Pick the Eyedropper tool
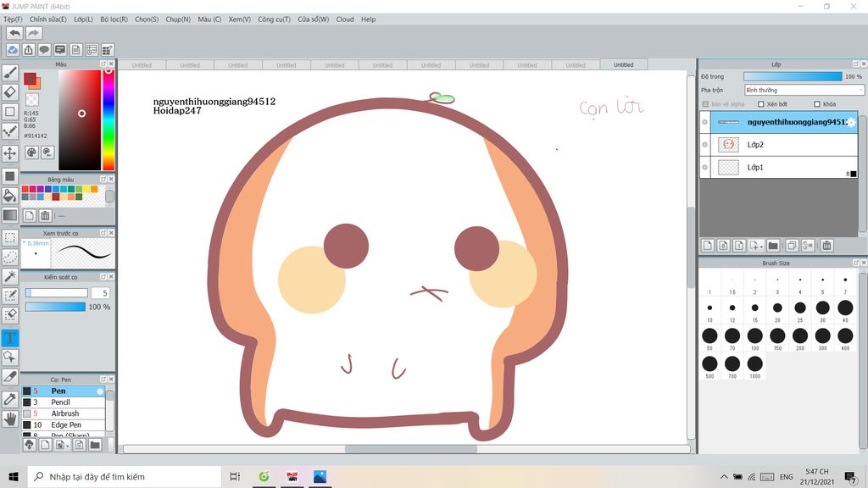The image size is (868, 488). coord(10,399)
